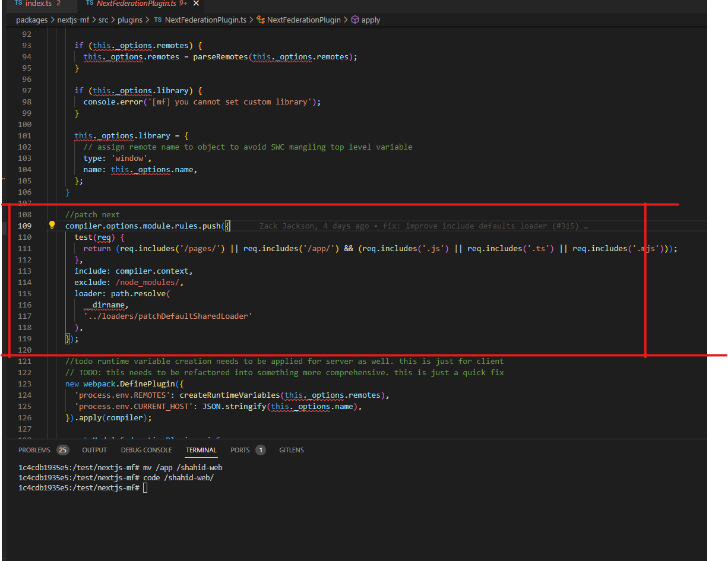Click line number 109 in the gutter
This screenshot has height=561, width=728.
point(24,226)
